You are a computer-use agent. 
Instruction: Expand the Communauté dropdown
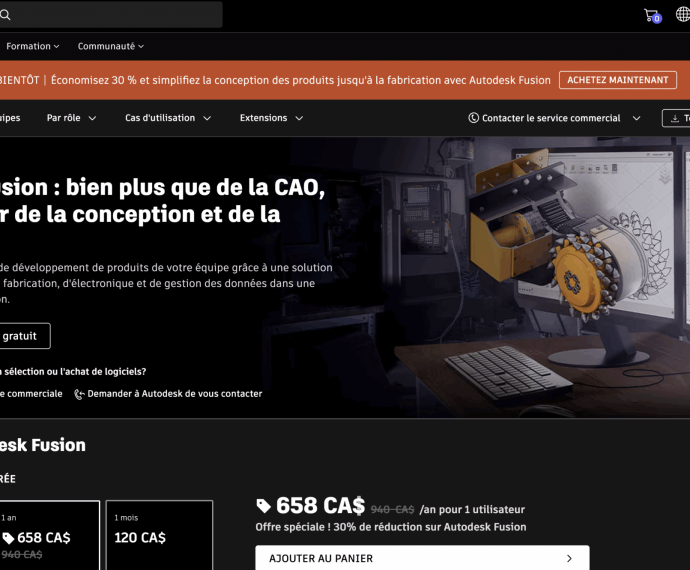pos(110,46)
